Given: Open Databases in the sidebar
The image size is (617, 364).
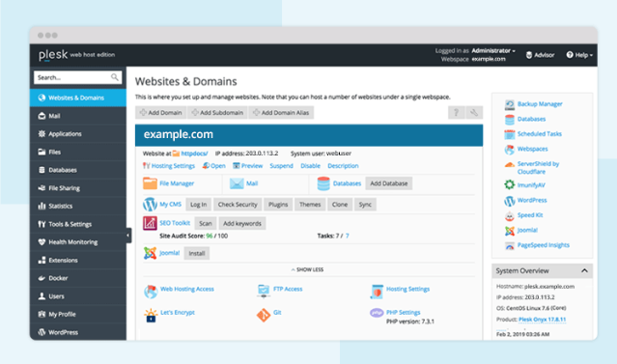Looking at the screenshot, I should (78, 170).
